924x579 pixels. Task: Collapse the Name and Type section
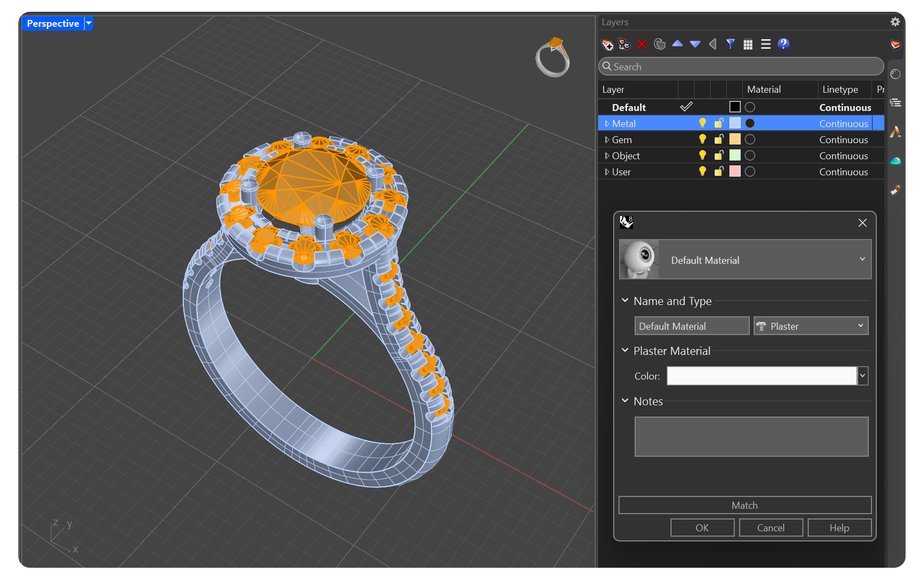[x=625, y=301]
